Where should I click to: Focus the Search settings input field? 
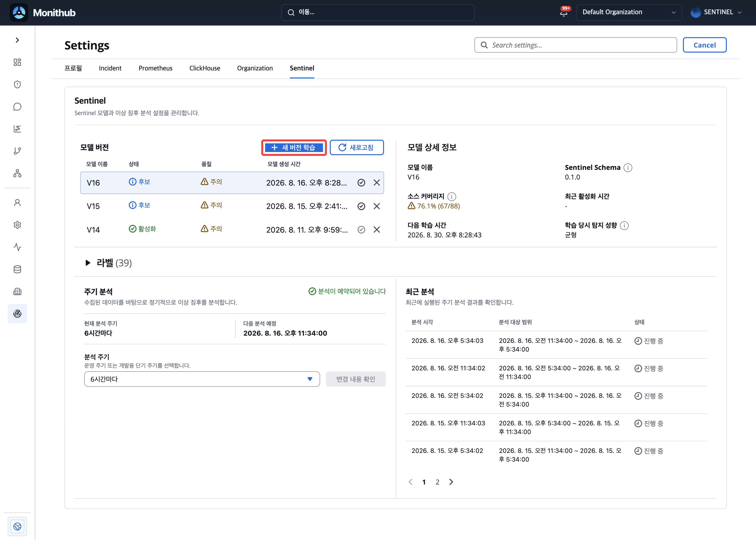tap(576, 45)
